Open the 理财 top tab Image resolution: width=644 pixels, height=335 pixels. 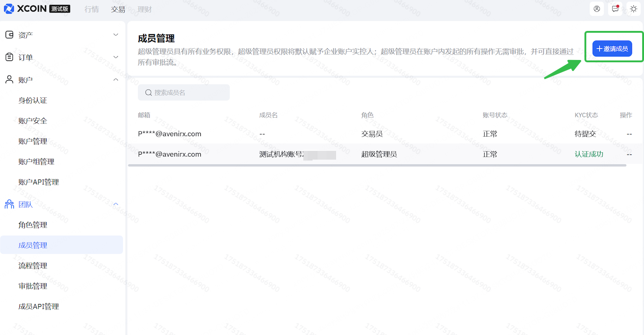144,9
